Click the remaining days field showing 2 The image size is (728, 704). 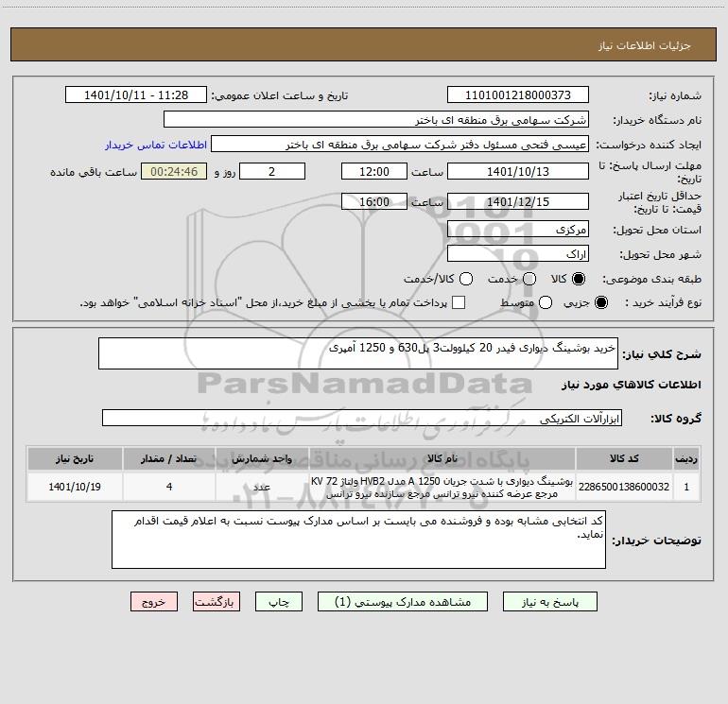click(x=272, y=172)
